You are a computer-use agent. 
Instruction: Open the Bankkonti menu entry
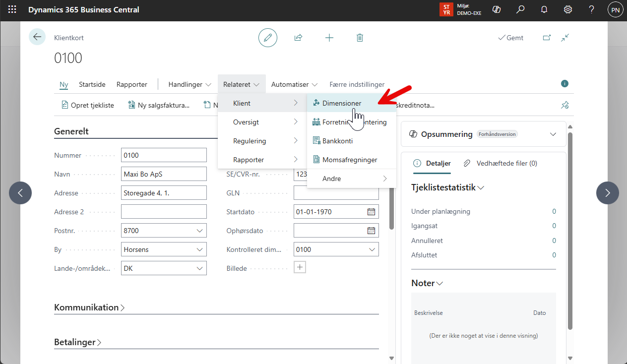[x=337, y=141]
